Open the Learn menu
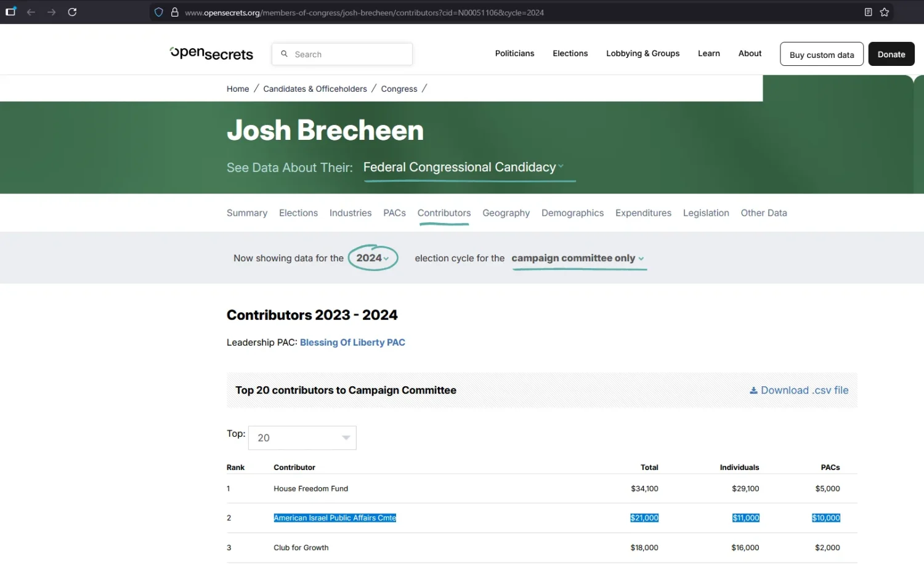Viewport: 924px width, 568px height. point(708,54)
